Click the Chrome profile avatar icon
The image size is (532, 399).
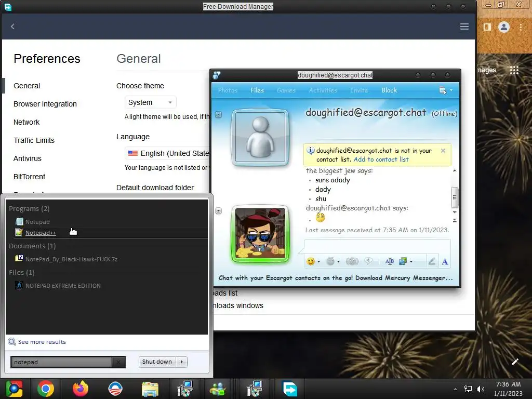click(x=504, y=27)
